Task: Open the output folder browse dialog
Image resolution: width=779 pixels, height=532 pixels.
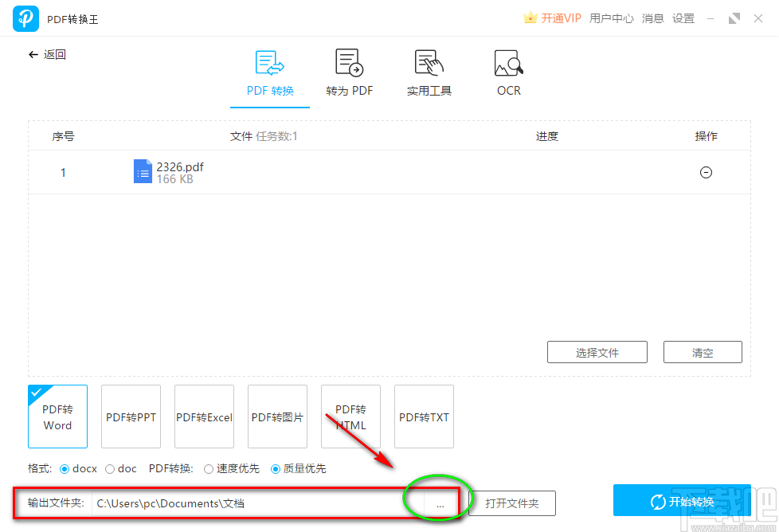Action: tap(440, 503)
